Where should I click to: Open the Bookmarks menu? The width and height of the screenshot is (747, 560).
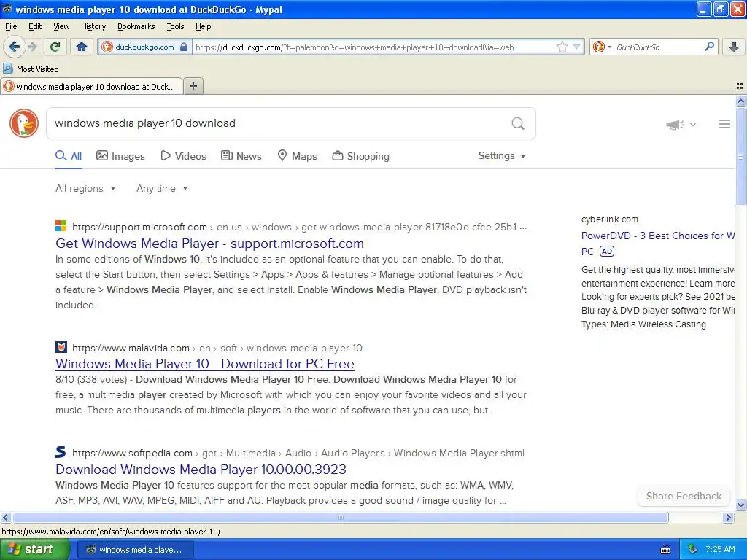[136, 26]
